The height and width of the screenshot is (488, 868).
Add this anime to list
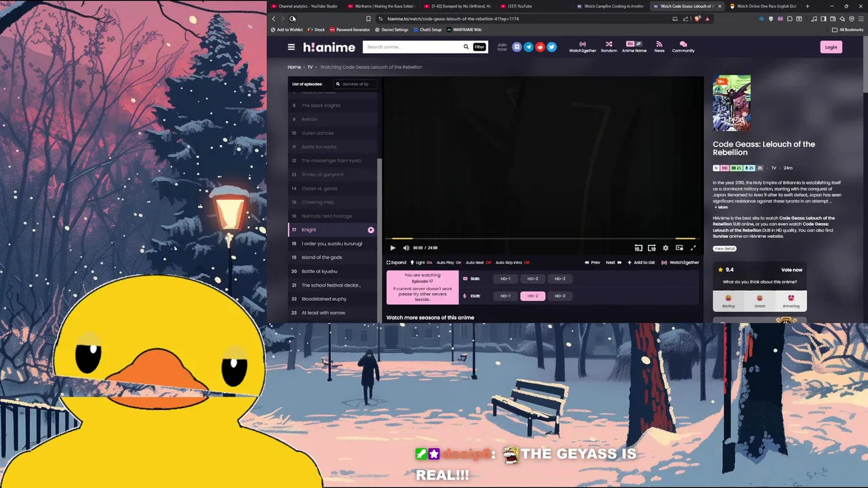pos(642,262)
